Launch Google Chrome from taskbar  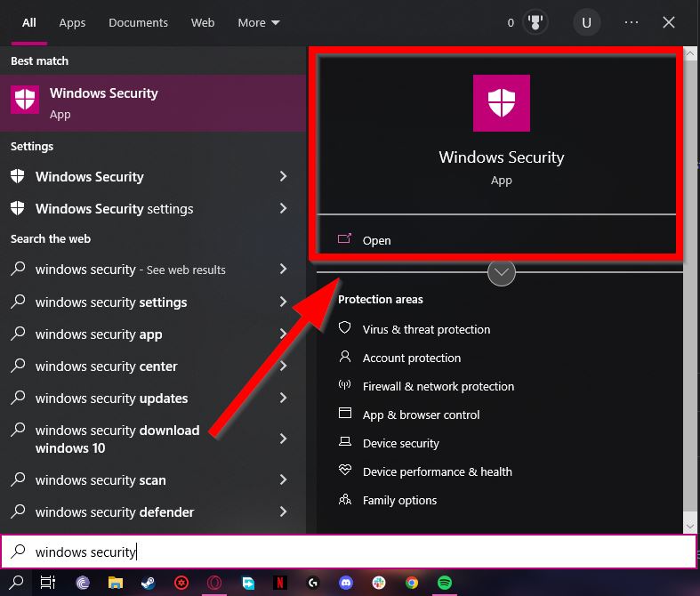412,583
